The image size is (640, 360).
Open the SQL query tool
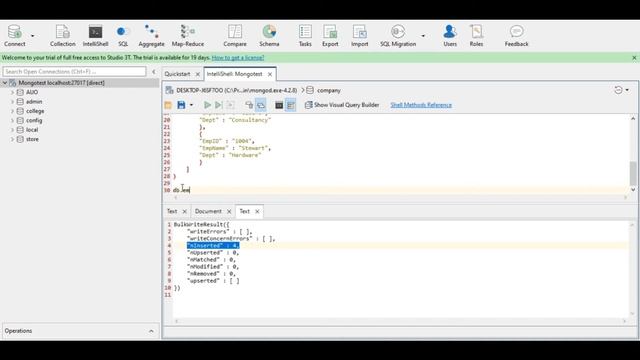pyautogui.click(x=123, y=36)
